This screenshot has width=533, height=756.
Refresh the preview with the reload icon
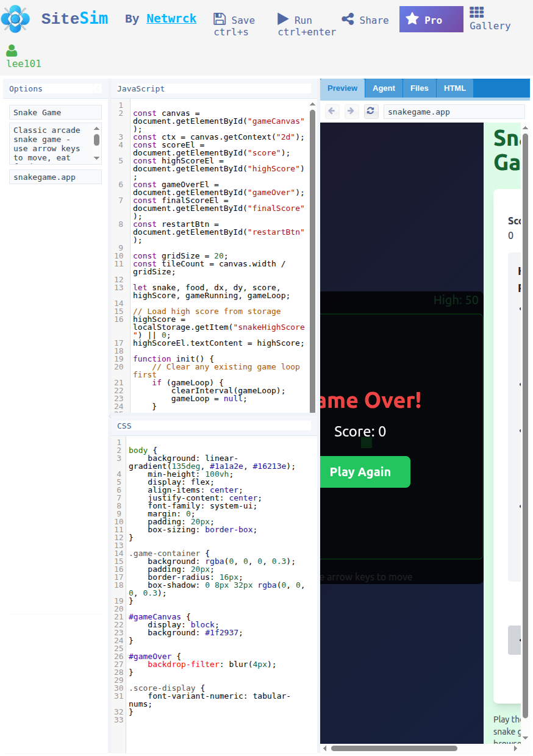371,111
